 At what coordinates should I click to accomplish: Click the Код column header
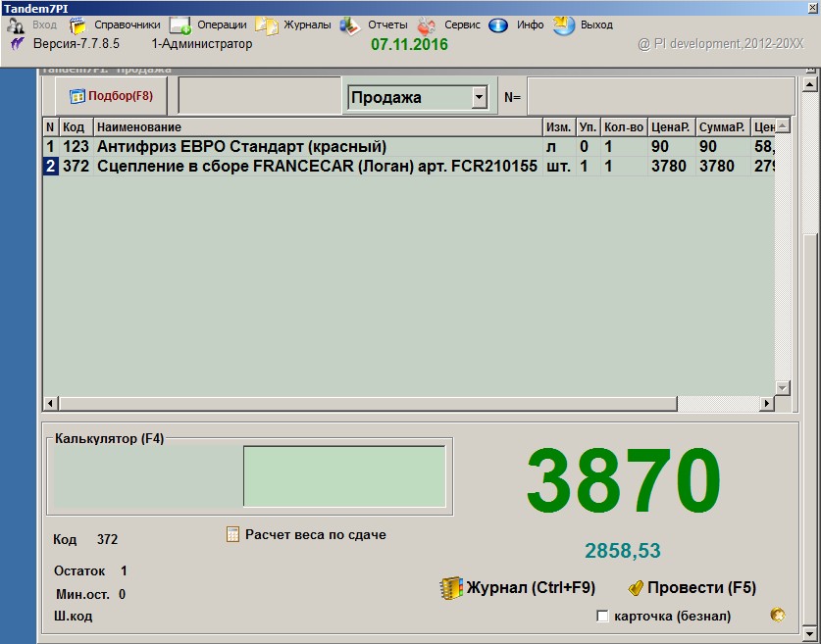[x=77, y=127]
